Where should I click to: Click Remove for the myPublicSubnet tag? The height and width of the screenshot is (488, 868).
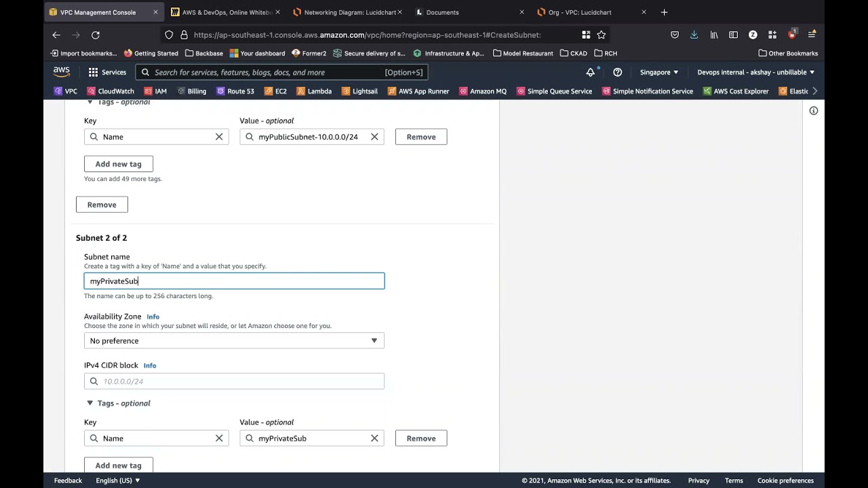point(421,137)
